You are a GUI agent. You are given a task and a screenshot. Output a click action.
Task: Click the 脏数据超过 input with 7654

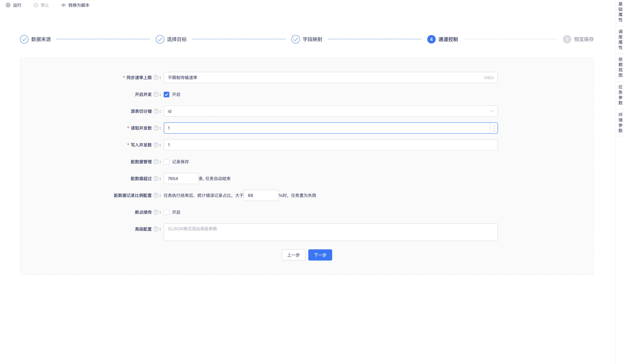[181, 179]
